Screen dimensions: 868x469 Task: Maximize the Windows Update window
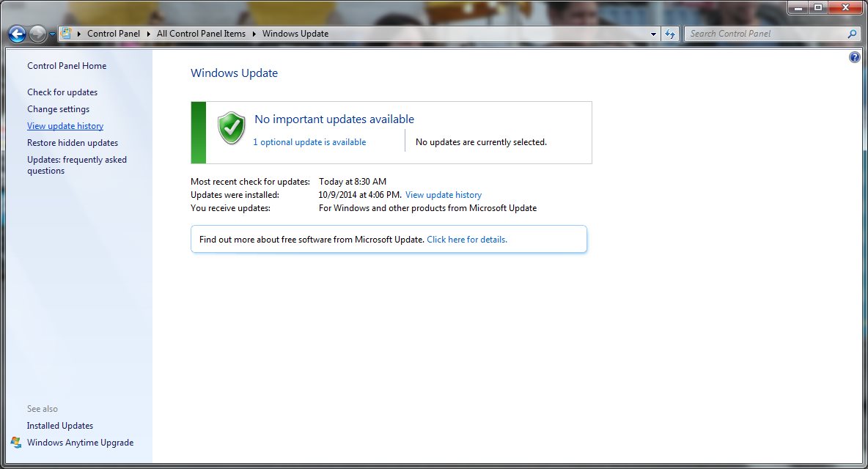[x=818, y=8]
